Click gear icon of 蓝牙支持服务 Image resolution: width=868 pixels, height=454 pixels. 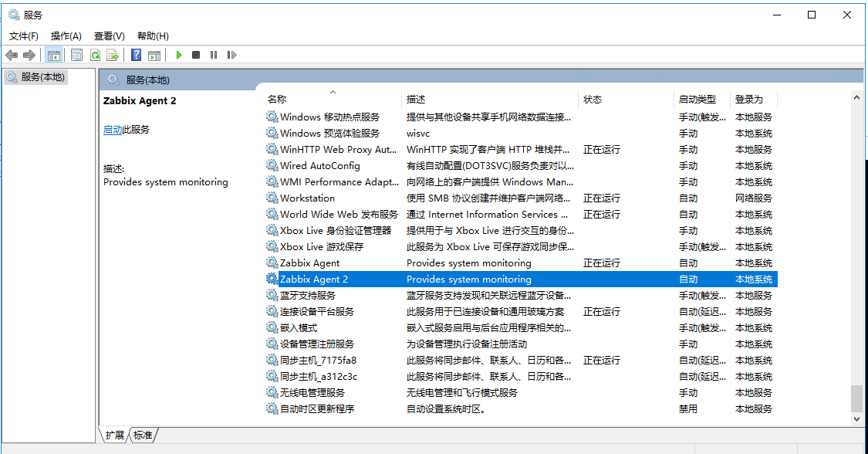pos(272,295)
